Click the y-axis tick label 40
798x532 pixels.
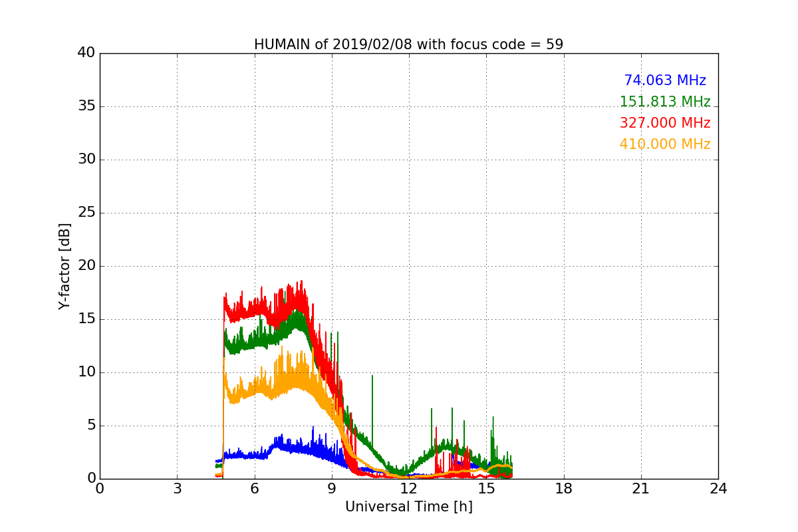pyautogui.click(x=86, y=53)
